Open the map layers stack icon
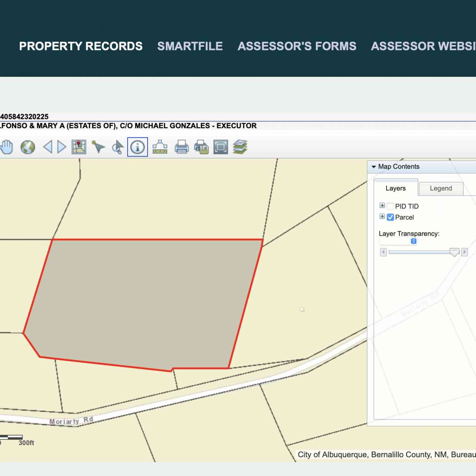The height and width of the screenshot is (476, 476). click(240, 147)
